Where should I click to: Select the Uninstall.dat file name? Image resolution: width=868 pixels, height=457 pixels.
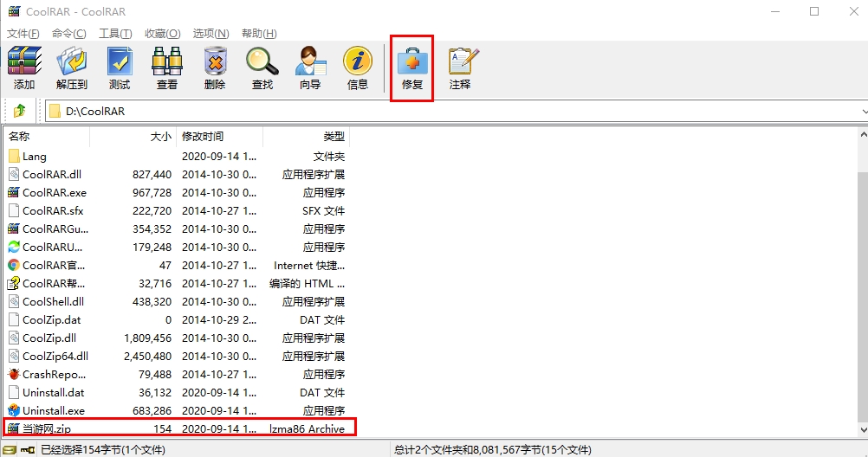[x=53, y=392]
